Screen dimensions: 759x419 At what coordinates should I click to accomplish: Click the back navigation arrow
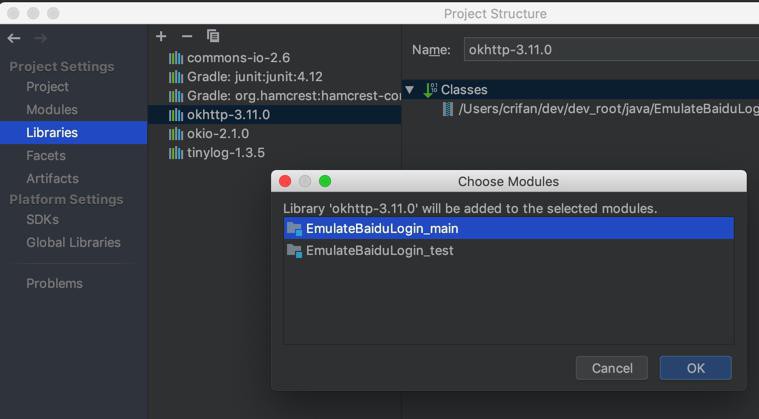[14, 38]
